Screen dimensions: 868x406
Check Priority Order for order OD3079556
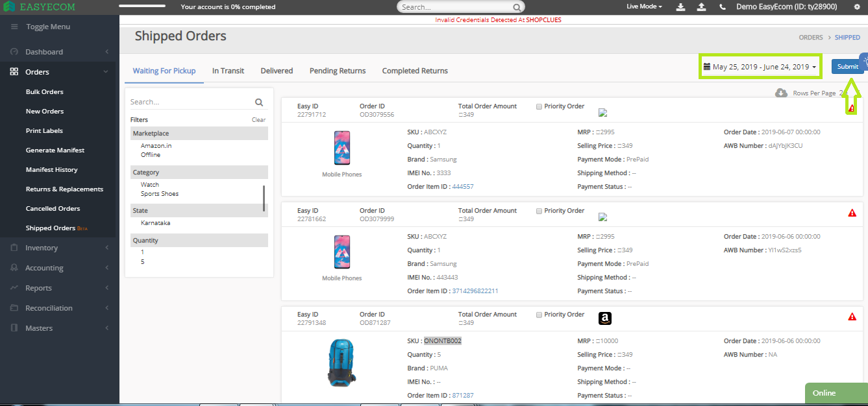[539, 106]
